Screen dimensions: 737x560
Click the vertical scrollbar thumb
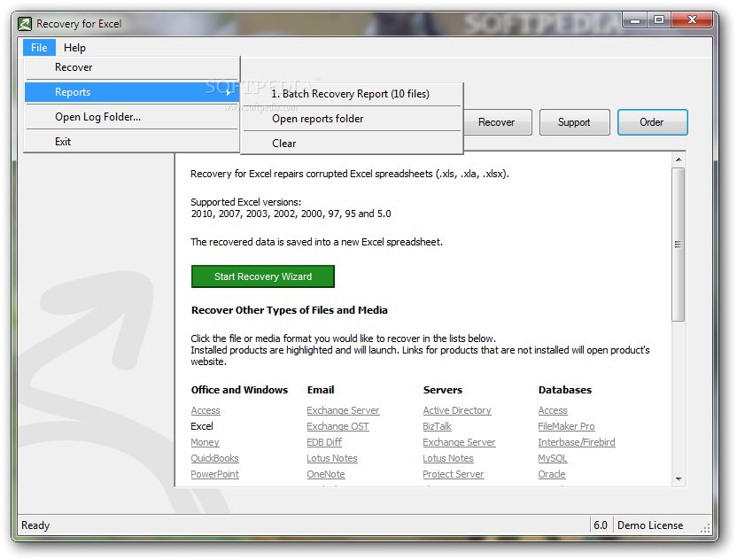679,245
